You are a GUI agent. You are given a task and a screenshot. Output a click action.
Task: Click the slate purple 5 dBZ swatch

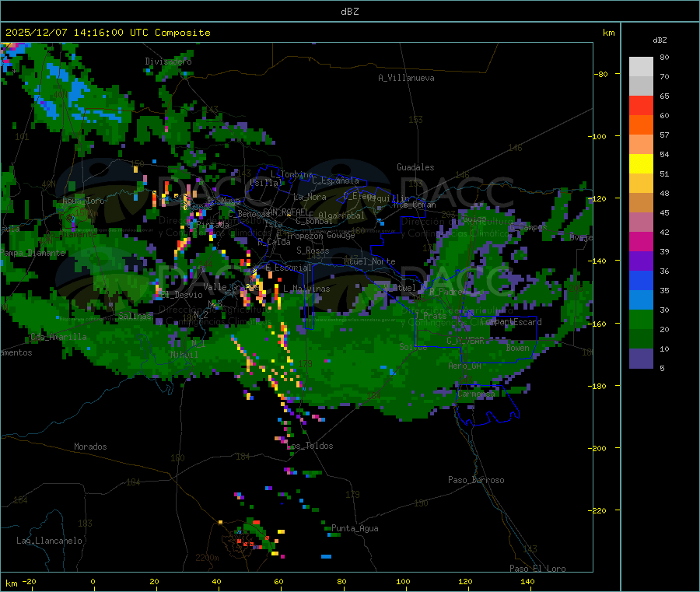pos(641,359)
